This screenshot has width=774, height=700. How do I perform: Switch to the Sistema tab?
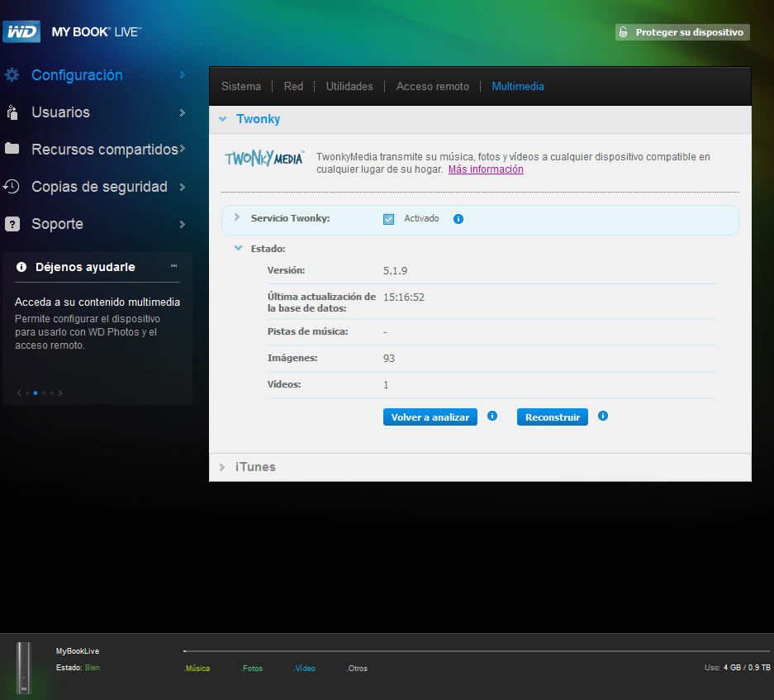241,86
